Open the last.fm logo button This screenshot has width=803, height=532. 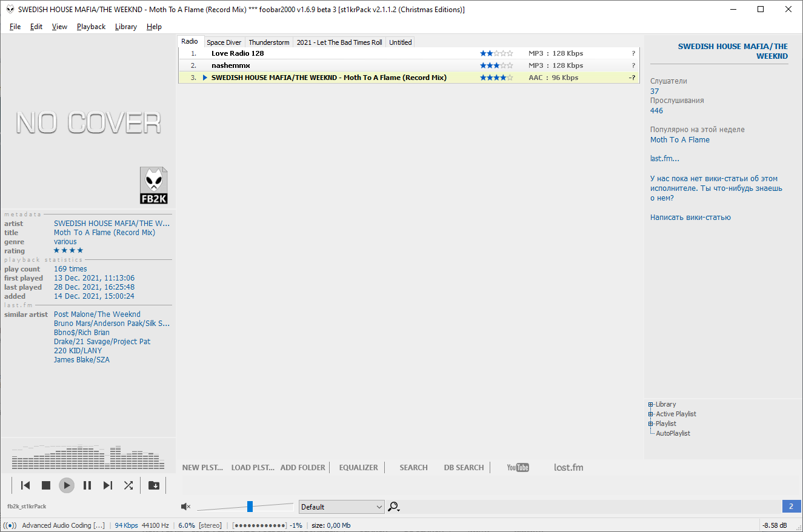tap(568, 467)
